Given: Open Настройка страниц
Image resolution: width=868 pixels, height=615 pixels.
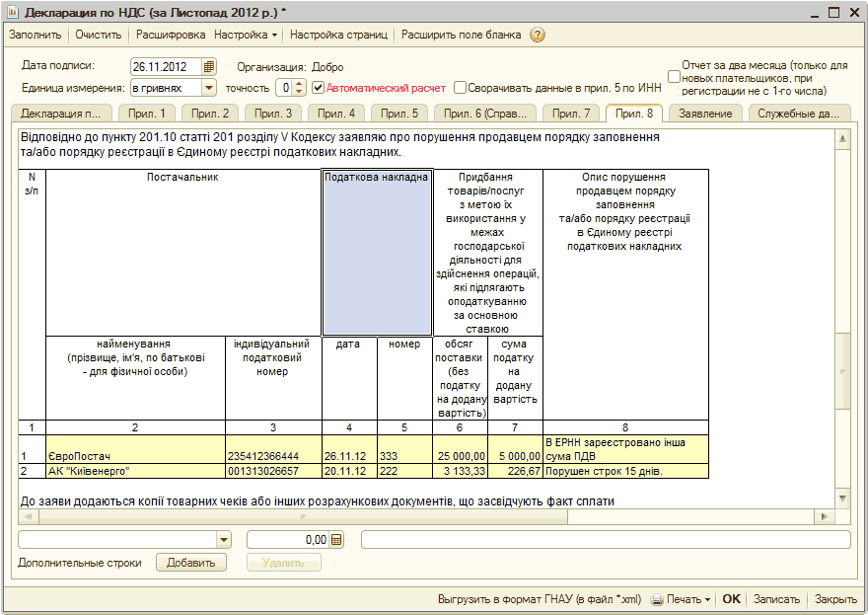Looking at the screenshot, I should [x=338, y=35].
